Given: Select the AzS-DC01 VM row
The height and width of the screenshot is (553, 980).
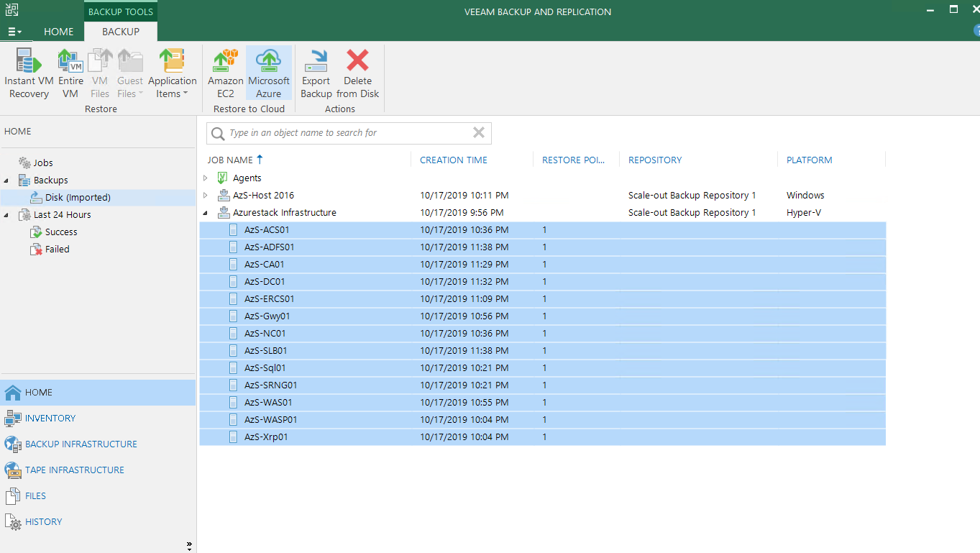Looking at the screenshot, I should [543, 282].
